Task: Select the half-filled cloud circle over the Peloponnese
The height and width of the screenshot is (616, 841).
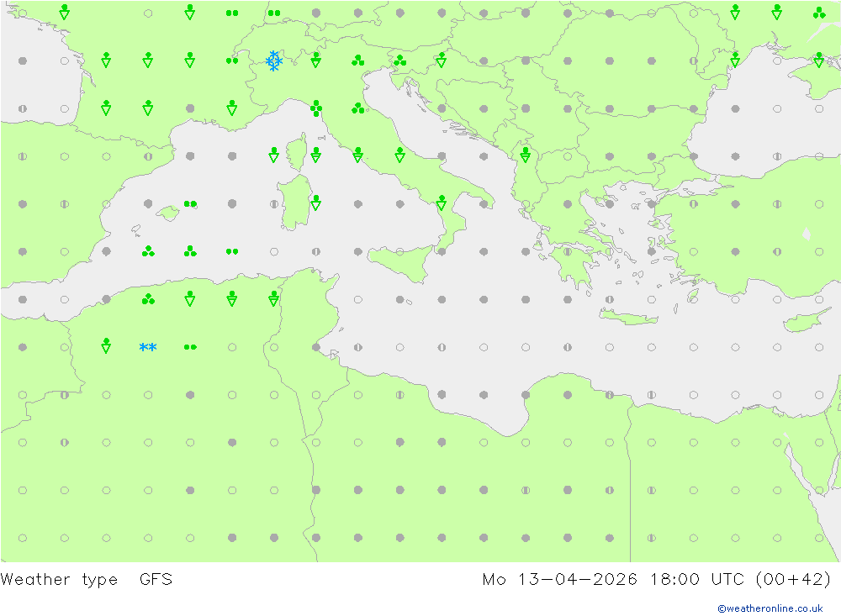Action: 568,251
